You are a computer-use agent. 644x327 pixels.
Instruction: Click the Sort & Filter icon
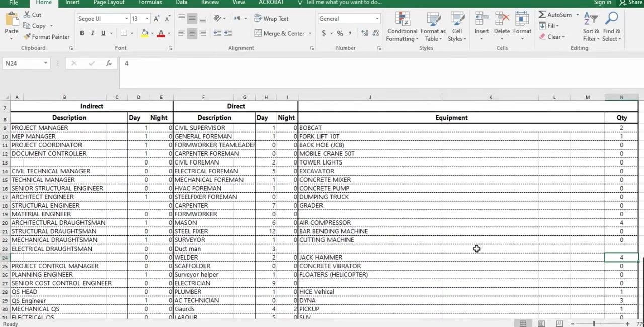coord(591,19)
